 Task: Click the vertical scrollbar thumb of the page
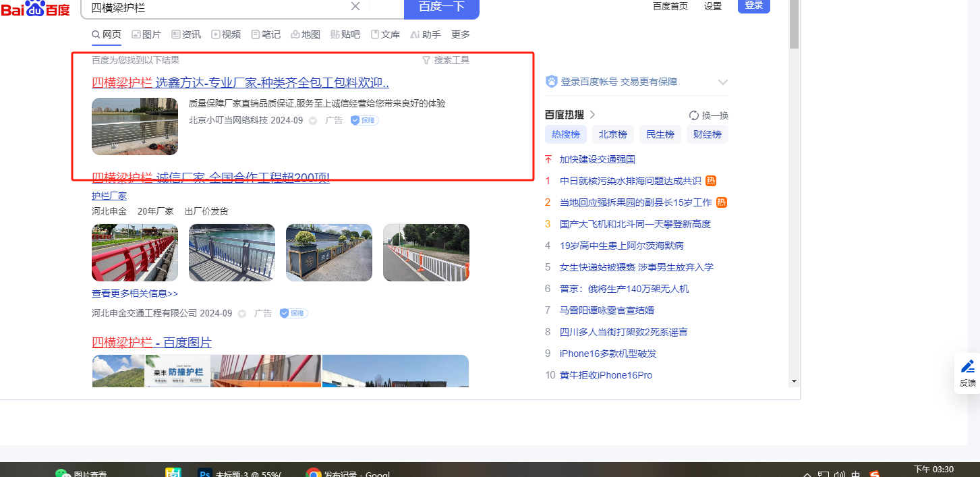coord(795,24)
